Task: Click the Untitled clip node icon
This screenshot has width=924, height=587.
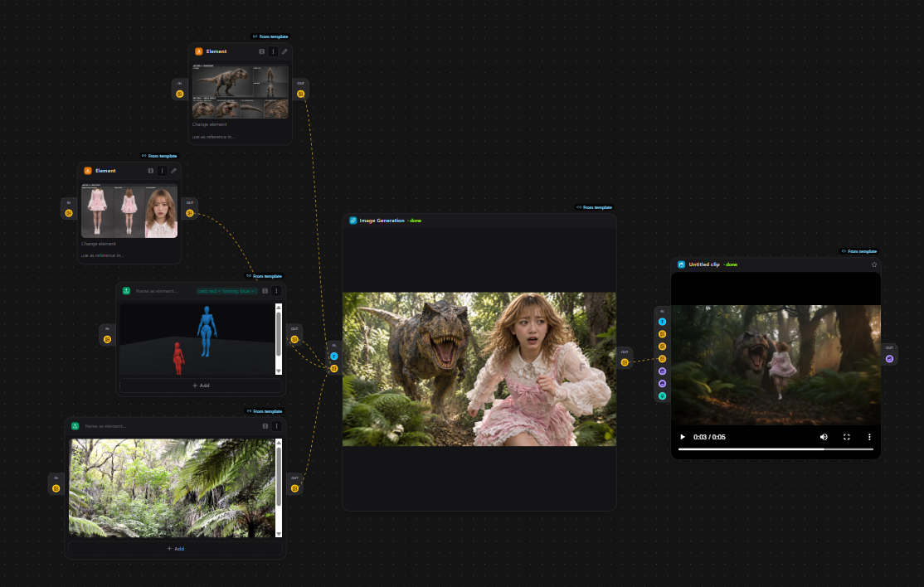Action: click(681, 265)
